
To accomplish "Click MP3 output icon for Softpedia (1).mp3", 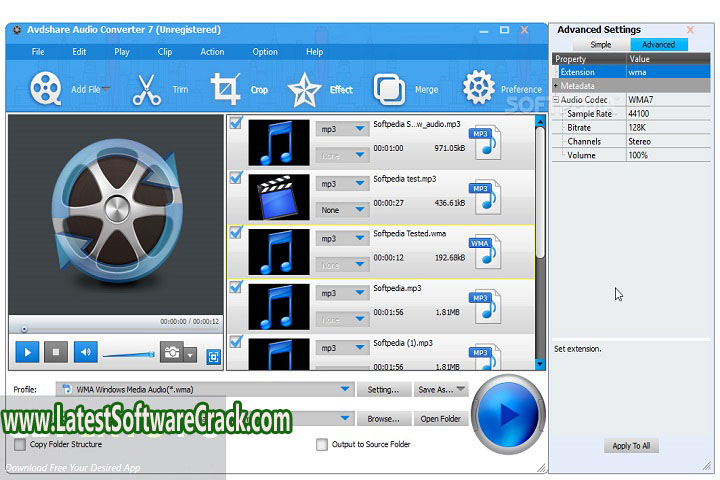I will coord(485,357).
